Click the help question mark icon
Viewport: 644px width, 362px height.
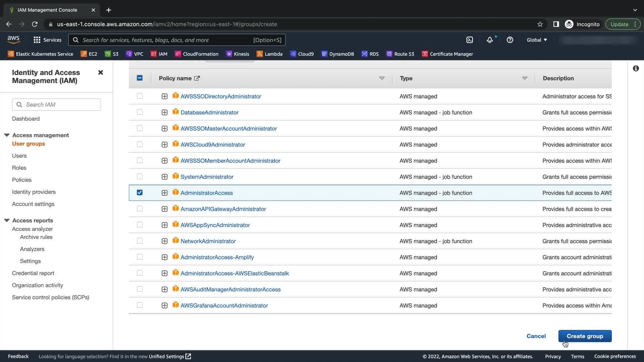[x=510, y=40]
